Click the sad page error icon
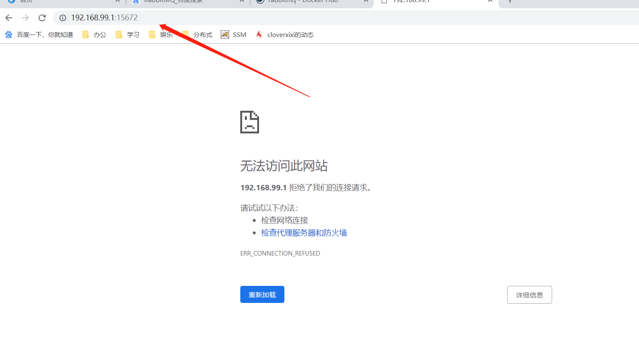 249,122
